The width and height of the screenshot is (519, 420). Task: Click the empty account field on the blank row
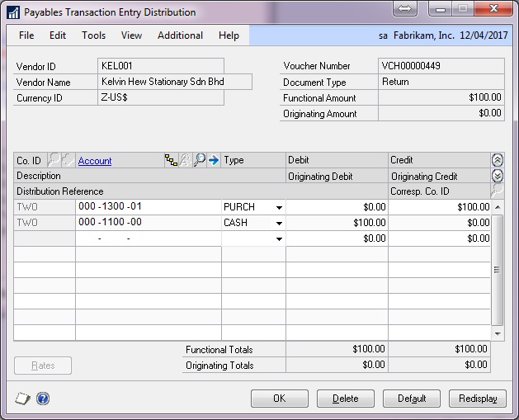point(149,238)
